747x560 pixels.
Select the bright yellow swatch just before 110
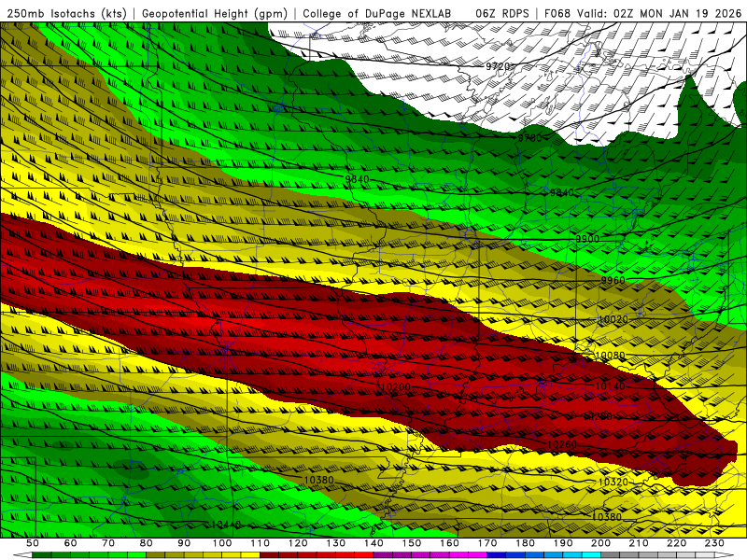pos(250,555)
